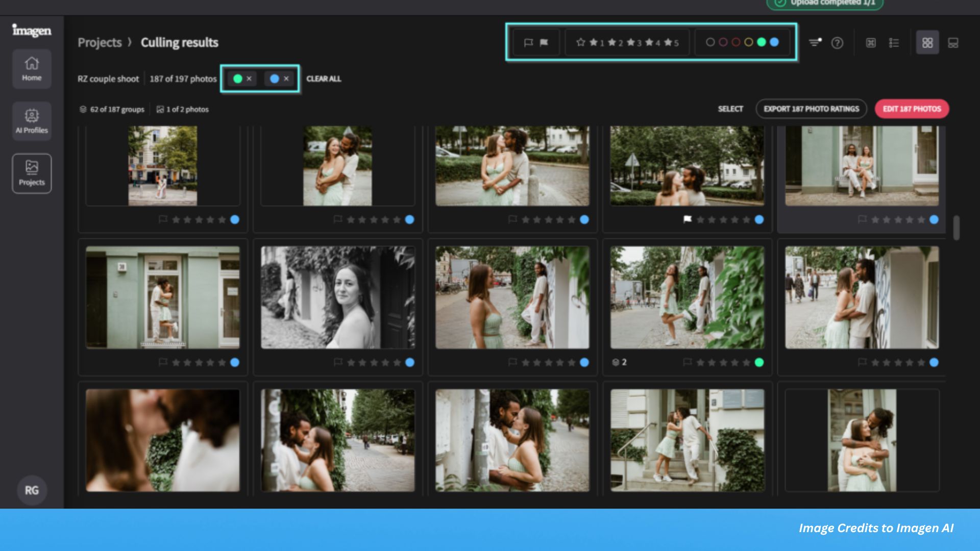The height and width of the screenshot is (551, 980).
Task: Click the help question mark icon
Action: click(x=837, y=43)
